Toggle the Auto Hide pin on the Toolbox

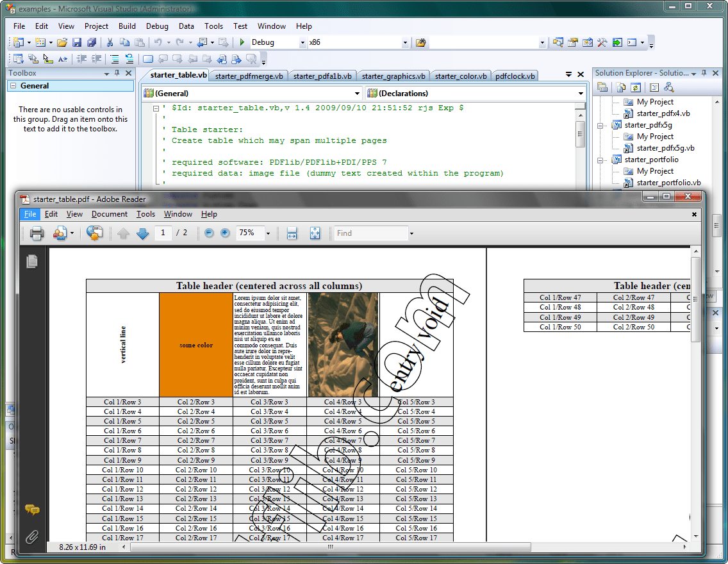point(117,72)
